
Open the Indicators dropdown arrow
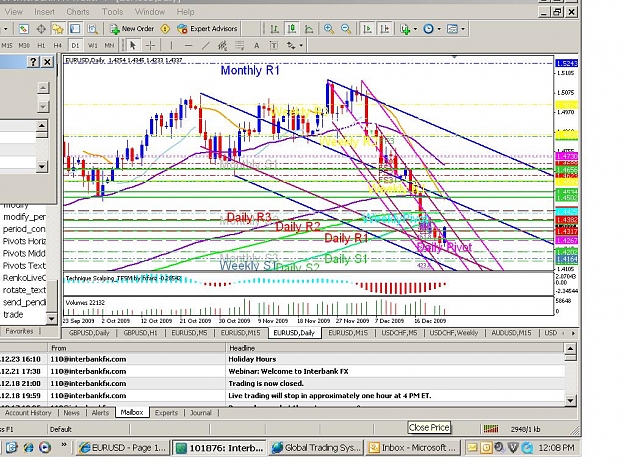point(415,29)
